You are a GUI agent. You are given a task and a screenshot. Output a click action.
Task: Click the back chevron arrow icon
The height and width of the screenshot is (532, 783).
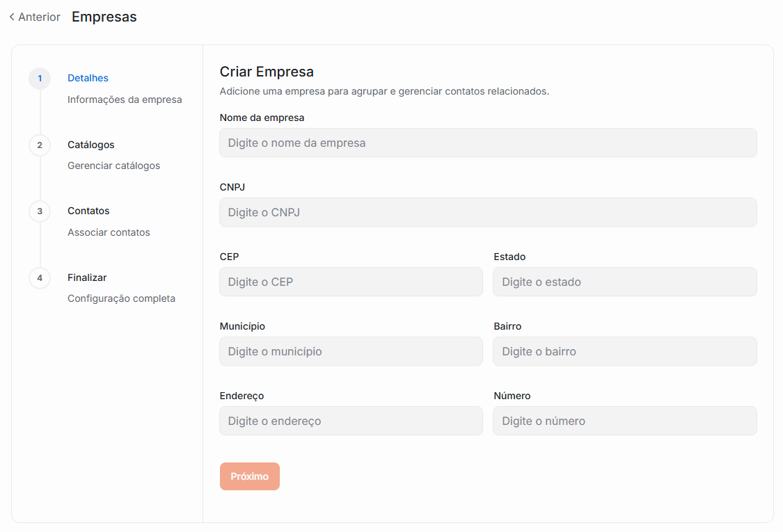pos(12,17)
